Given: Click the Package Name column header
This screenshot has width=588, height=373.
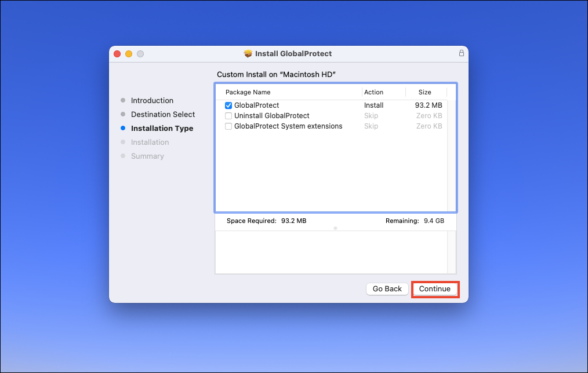Looking at the screenshot, I should pyautogui.click(x=248, y=92).
